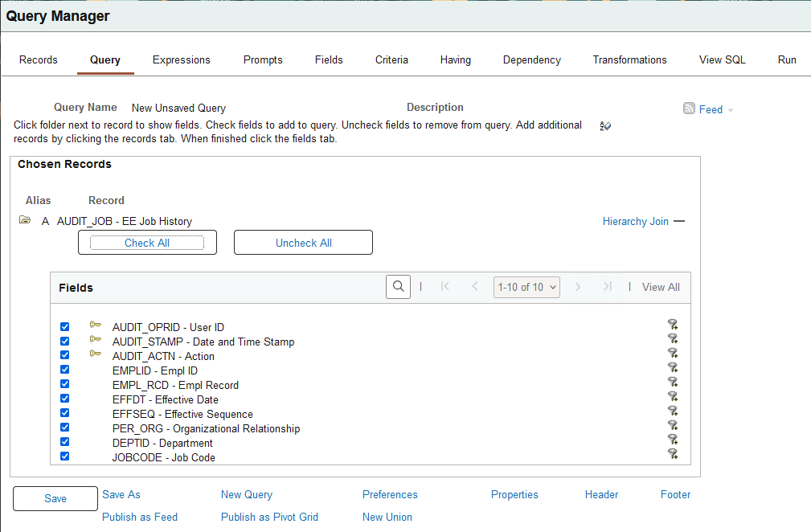This screenshot has height=532, width=811.
Task: Click the New Union link
Action: pos(387,517)
